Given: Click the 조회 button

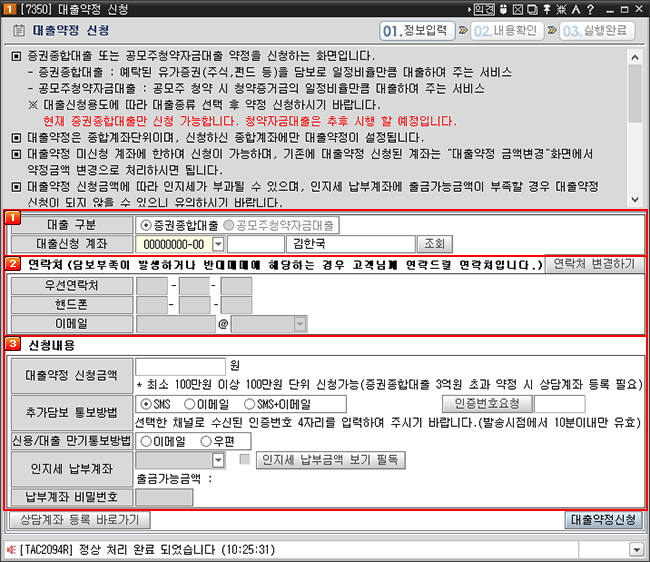Looking at the screenshot, I should pos(434,244).
